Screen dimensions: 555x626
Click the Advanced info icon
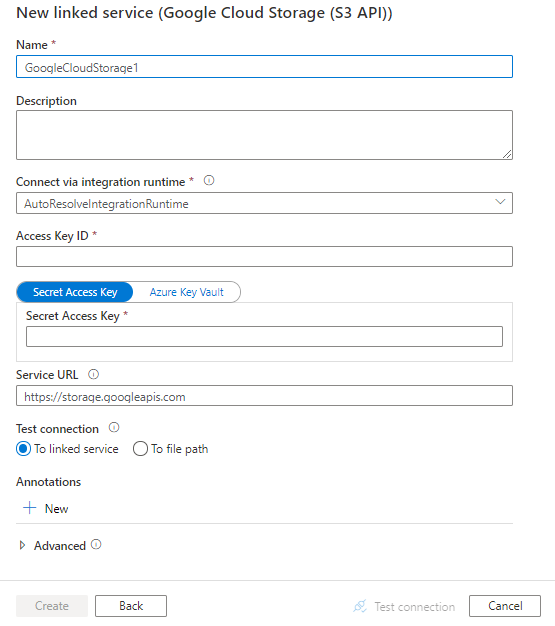(x=96, y=545)
